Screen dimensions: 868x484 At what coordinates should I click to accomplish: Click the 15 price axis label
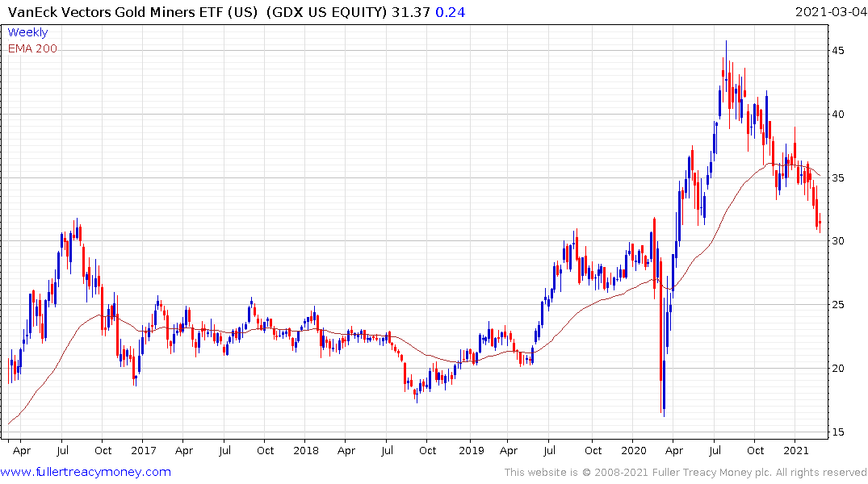tap(837, 432)
